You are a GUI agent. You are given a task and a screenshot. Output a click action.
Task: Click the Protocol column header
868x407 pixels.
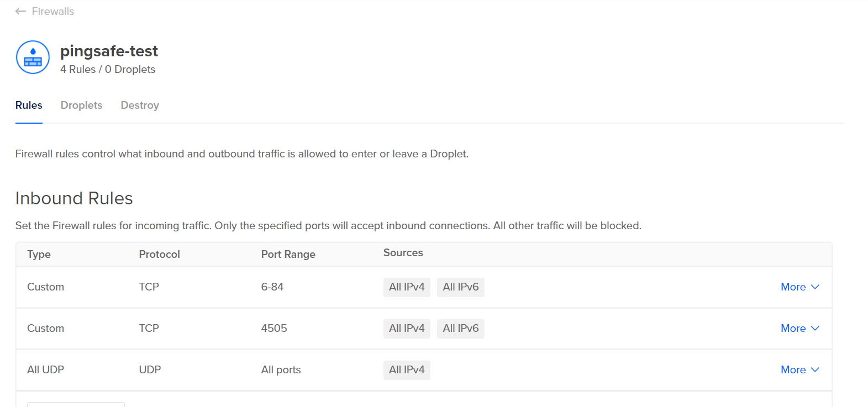tap(159, 254)
